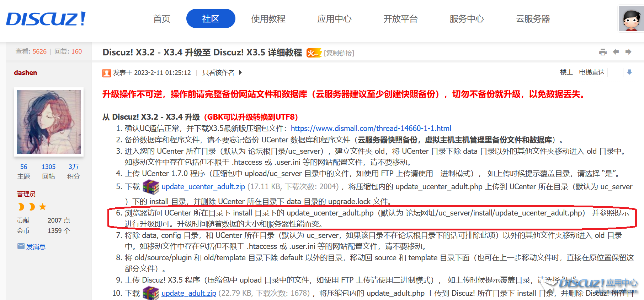Click the user avatar in the header
This screenshot has height=300, width=644.
[x=631, y=18]
